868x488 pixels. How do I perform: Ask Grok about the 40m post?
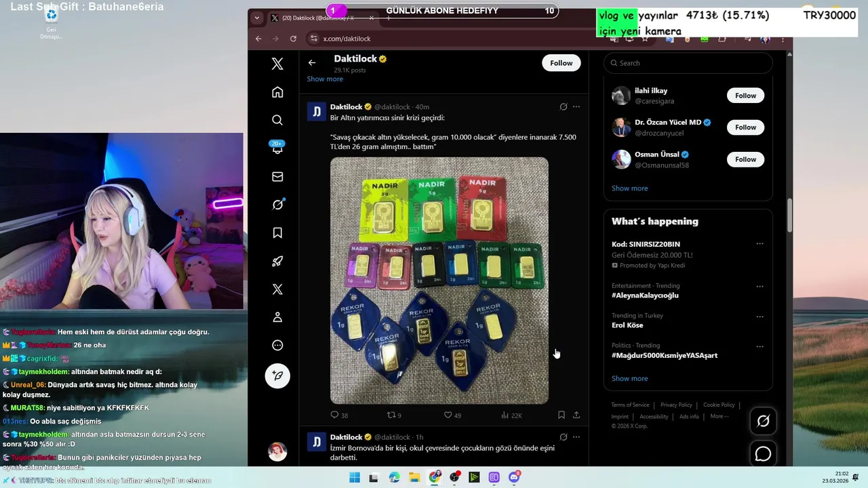coord(564,106)
